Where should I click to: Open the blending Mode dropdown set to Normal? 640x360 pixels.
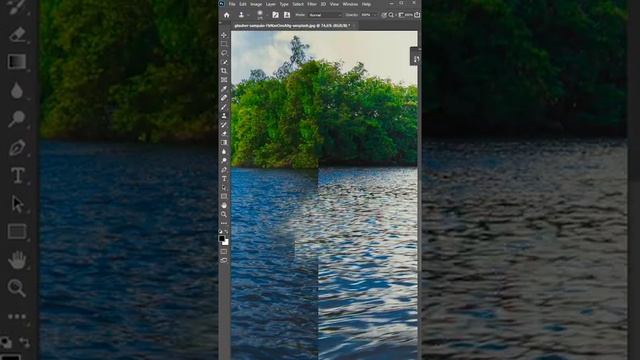(x=325, y=15)
